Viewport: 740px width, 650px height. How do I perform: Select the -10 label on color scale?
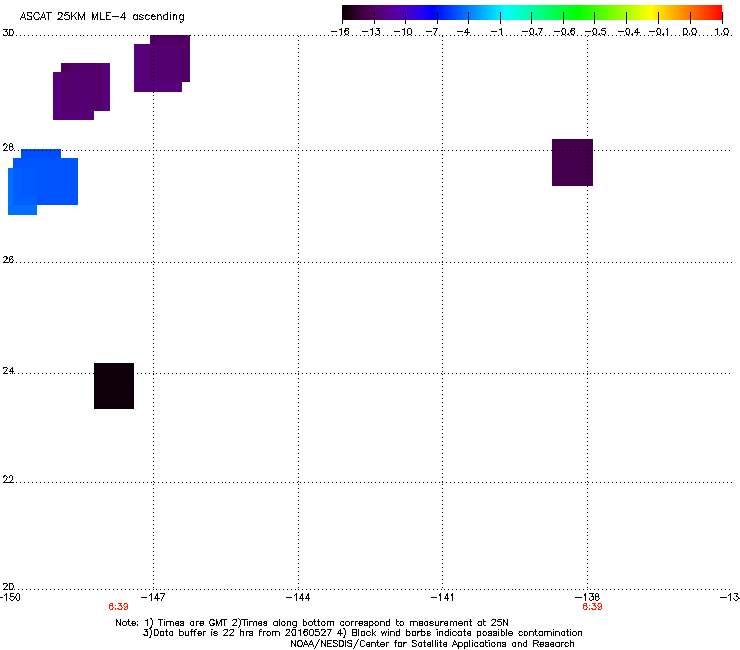pos(403,32)
